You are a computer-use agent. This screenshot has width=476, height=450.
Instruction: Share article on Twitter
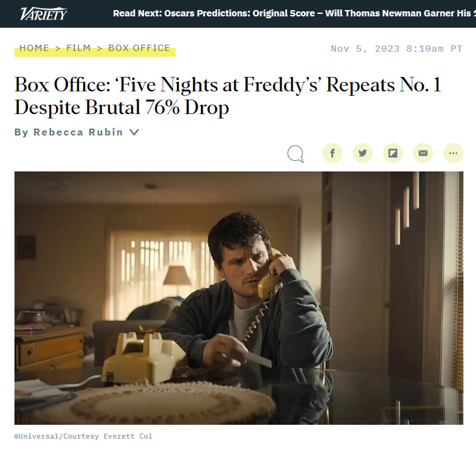click(x=363, y=153)
